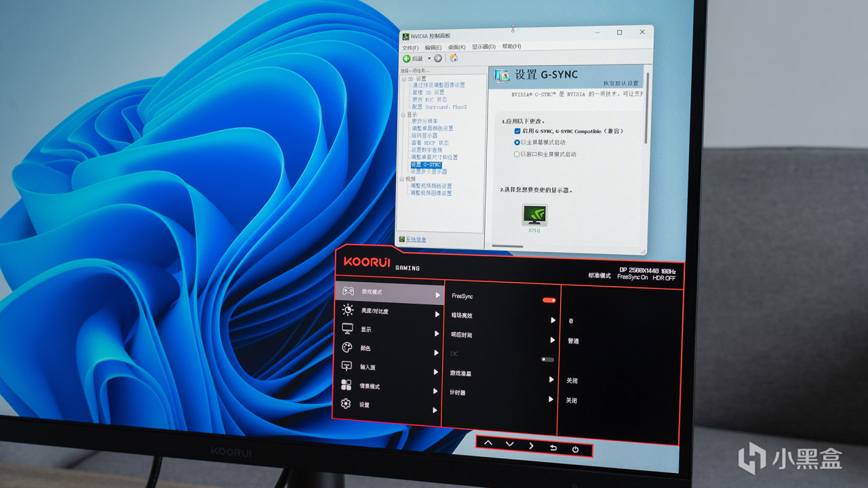
Task: Open the dropdown arrow beside 后退
Action: click(x=429, y=58)
